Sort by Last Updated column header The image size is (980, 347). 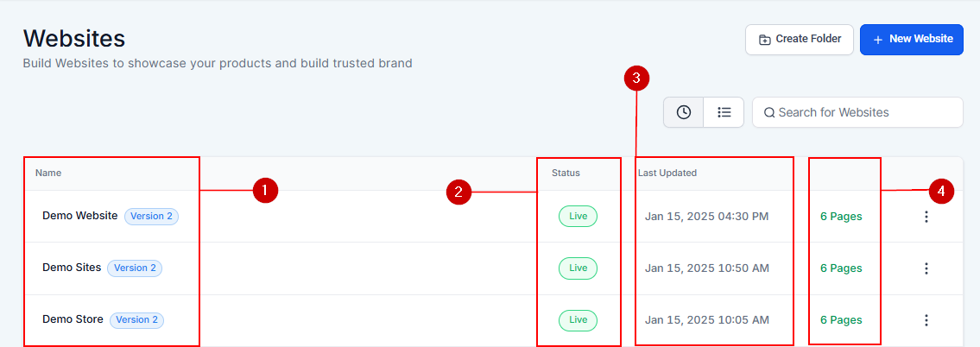[x=667, y=173]
